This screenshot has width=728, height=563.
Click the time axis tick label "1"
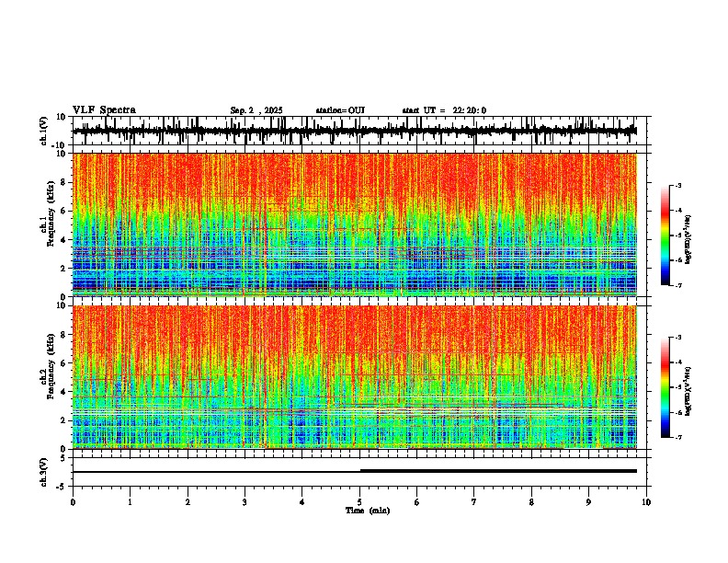pyautogui.click(x=130, y=502)
